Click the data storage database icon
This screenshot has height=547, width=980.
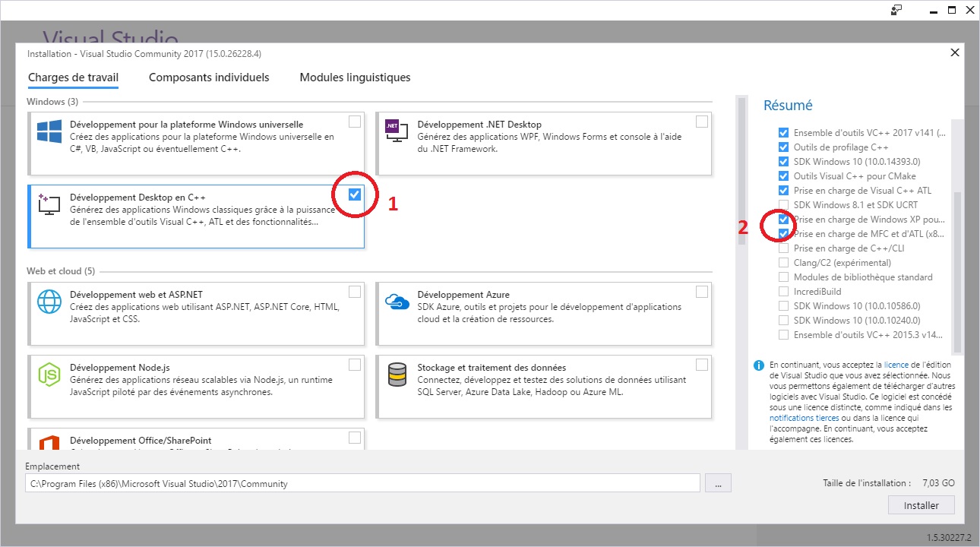(x=397, y=375)
